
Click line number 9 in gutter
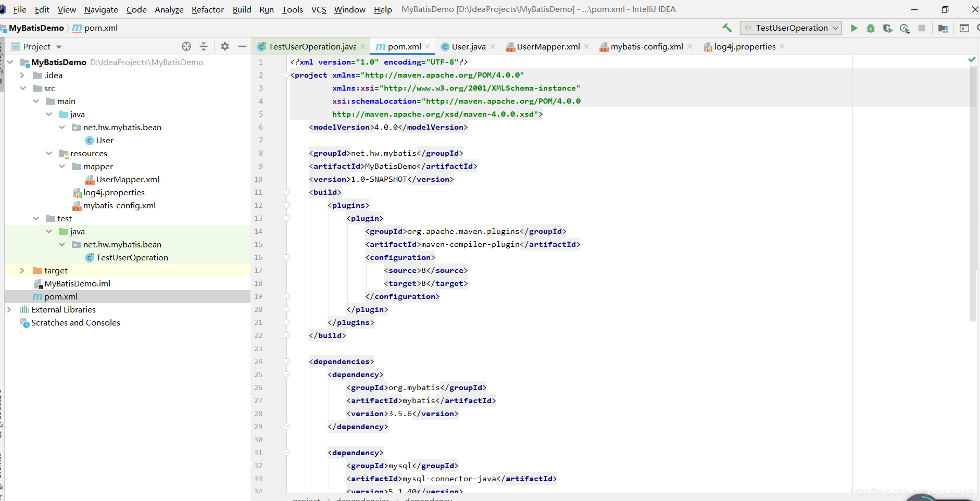pos(260,166)
